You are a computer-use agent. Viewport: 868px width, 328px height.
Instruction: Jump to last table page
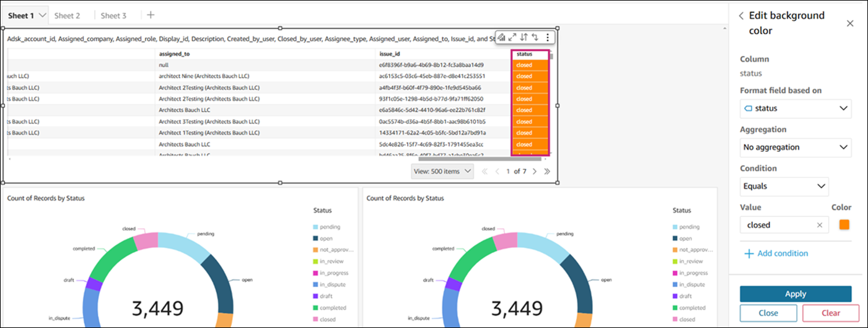[546, 171]
